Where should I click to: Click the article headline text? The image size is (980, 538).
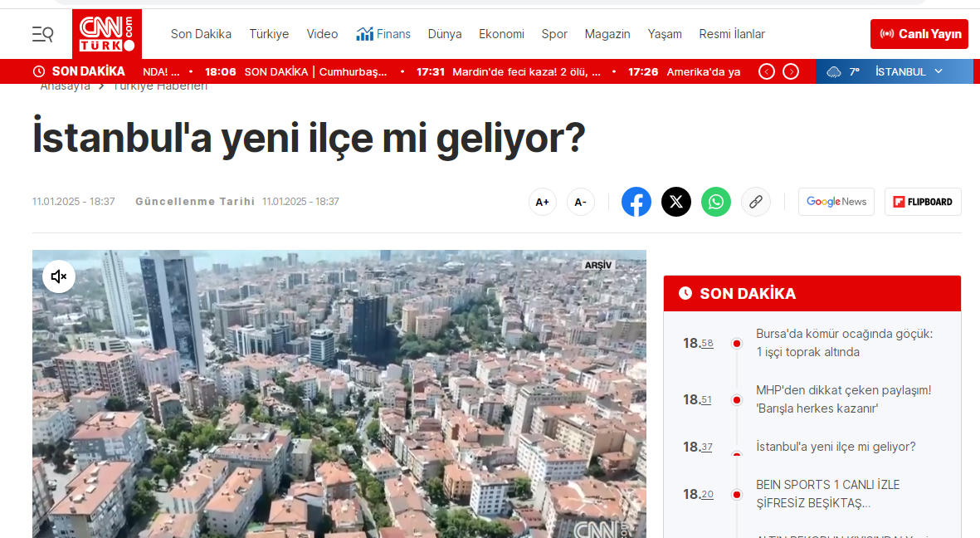pos(309,139)
